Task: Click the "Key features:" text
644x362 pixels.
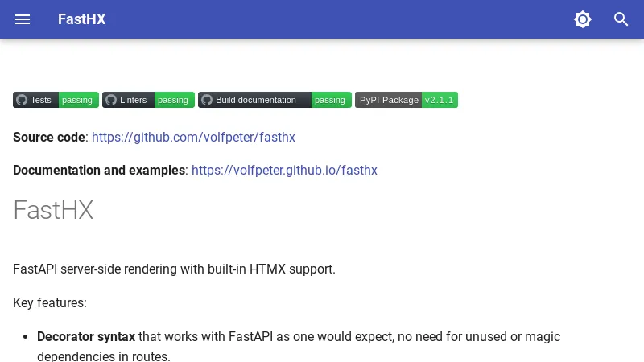Action: coord(50,303)
